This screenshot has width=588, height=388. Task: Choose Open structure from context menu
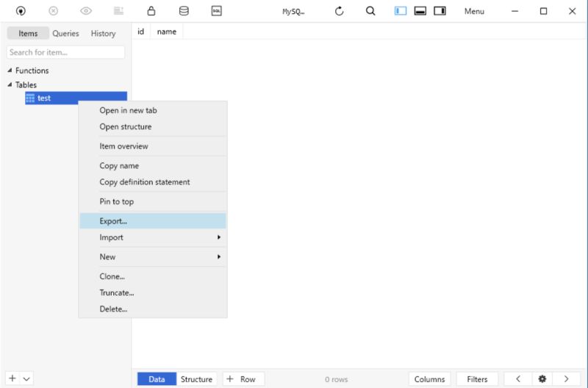coord(153,126)
